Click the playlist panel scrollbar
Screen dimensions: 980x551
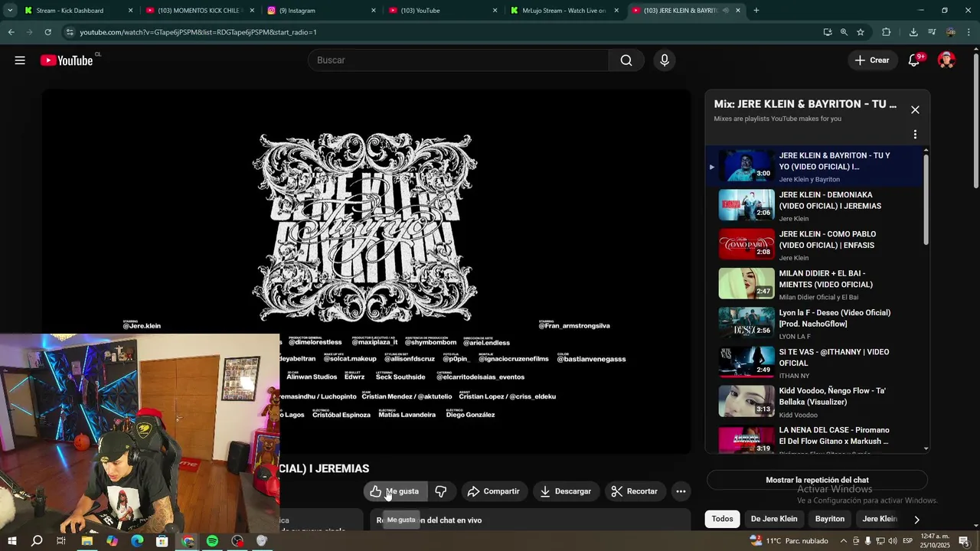[926, 199]
